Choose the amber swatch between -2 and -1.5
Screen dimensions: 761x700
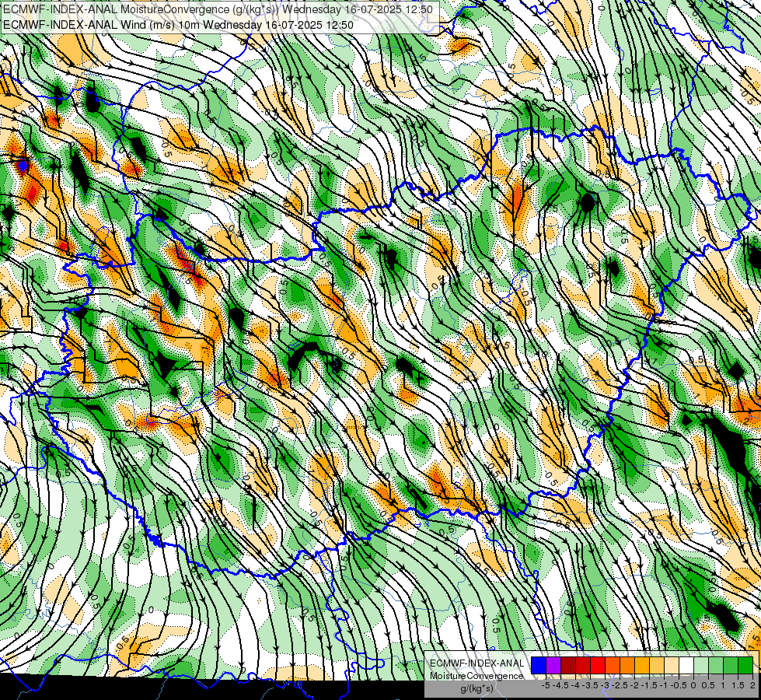coord(642,666)
